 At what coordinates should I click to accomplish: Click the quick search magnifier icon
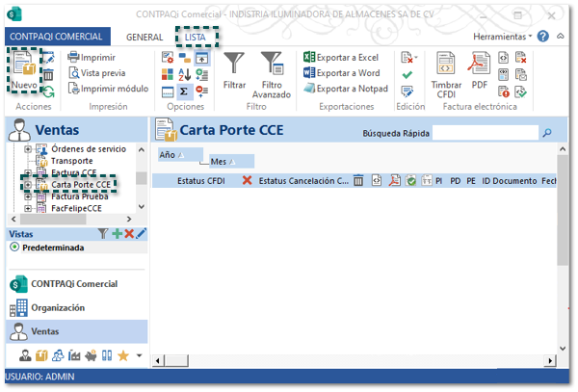coord(547,133)
